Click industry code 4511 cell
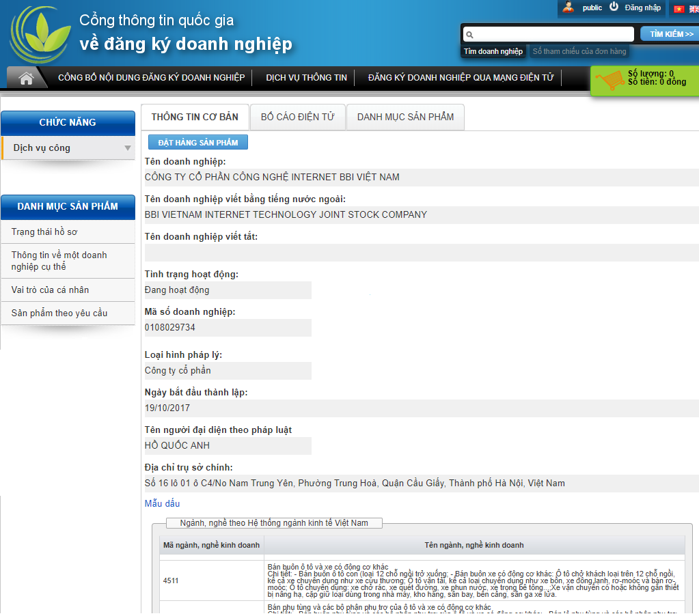The image size is (699, 616). click(211, 580)
